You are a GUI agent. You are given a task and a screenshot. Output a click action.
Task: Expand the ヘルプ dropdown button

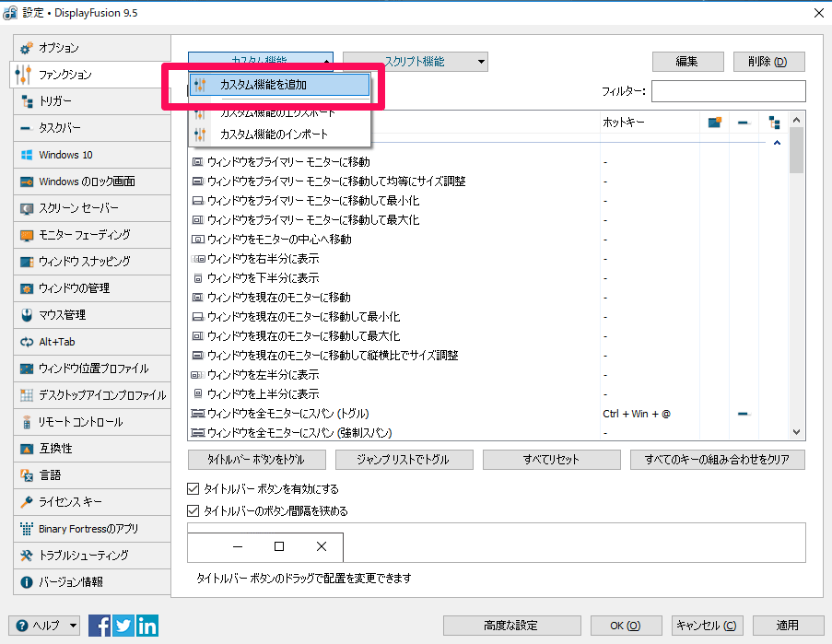click(44, 626)
